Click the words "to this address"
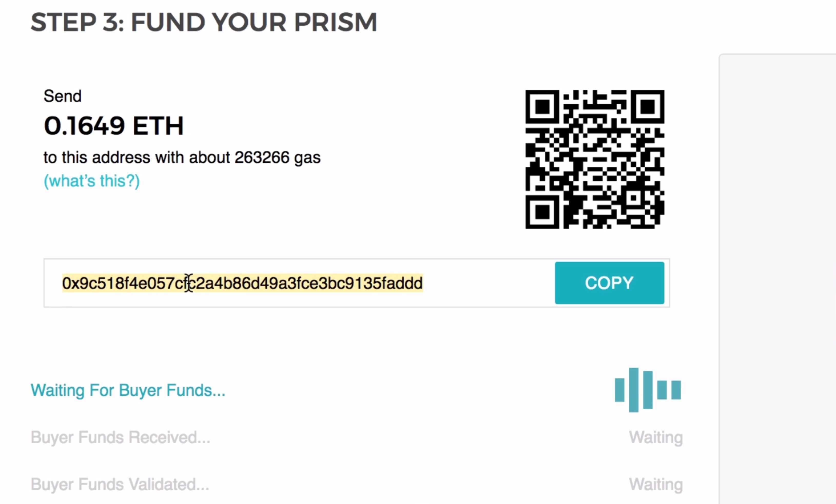836x504 pixels. 96,157
